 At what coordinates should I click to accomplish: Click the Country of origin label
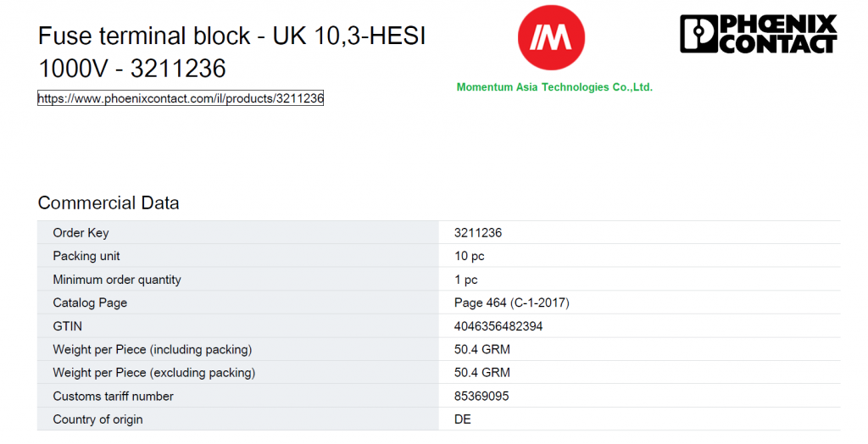tap(97, 419)
